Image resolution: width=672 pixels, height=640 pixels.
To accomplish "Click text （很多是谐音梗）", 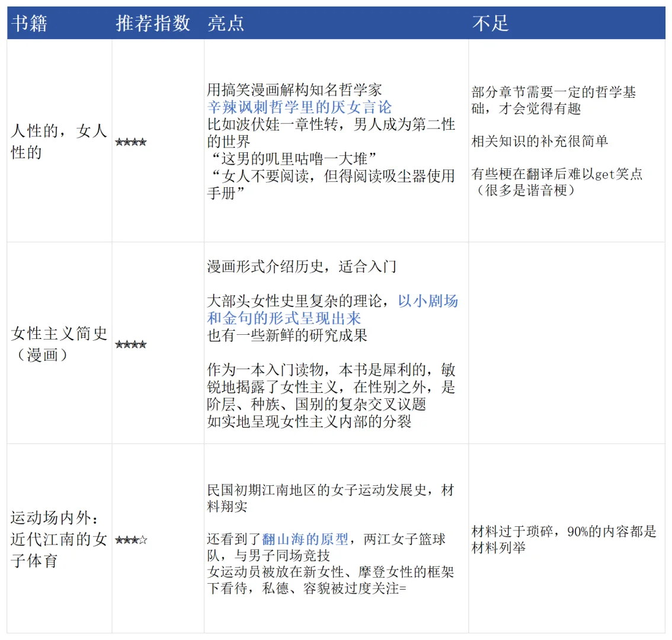I will 524,190.
